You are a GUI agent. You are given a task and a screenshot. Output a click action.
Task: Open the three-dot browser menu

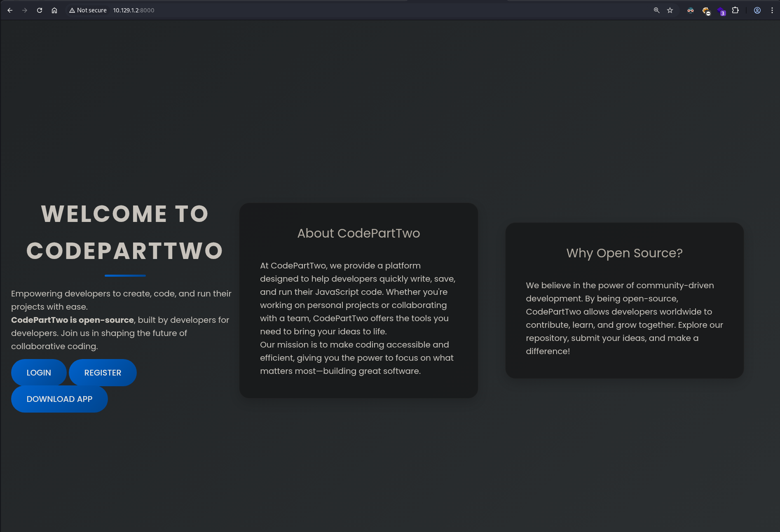(772, 10)
